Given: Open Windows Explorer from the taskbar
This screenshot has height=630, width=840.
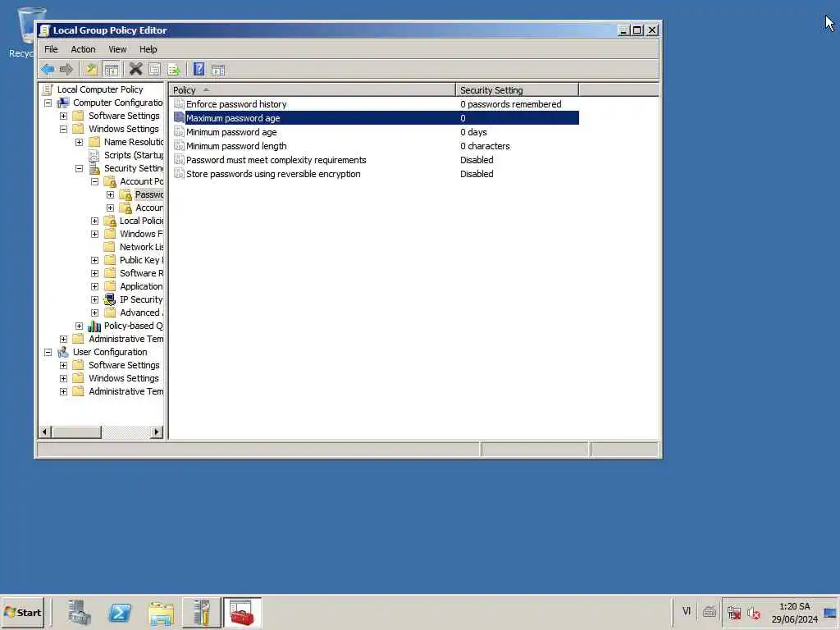Looking at the screenshot, I should 161,613.
